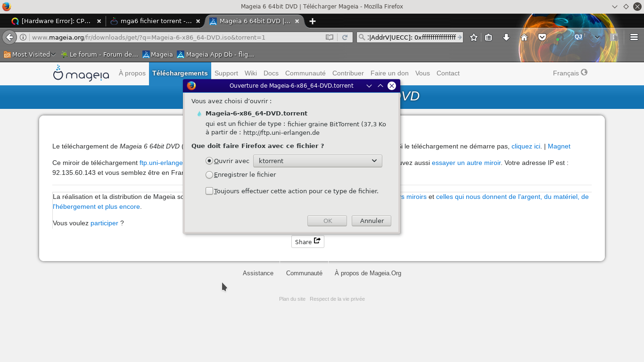Click the 'participer' link
This screenshot has width=644, height=362.
tap(104, 223)
